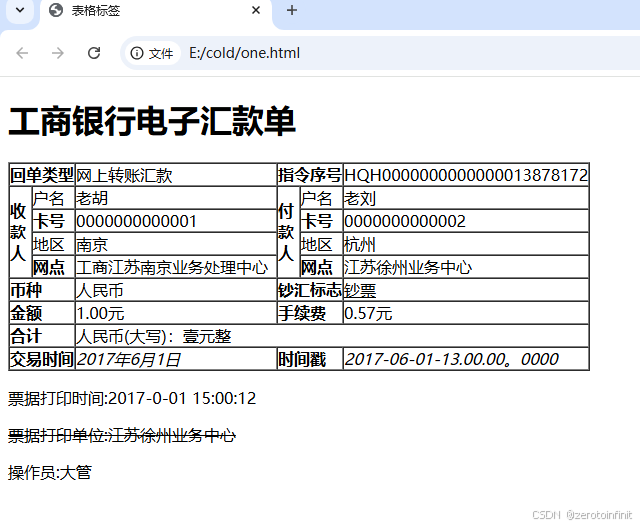Viewport: 640px width, 526px height.
Task: Go back with the back arrow
Action: pyautogui.click(x=22, y=53)
